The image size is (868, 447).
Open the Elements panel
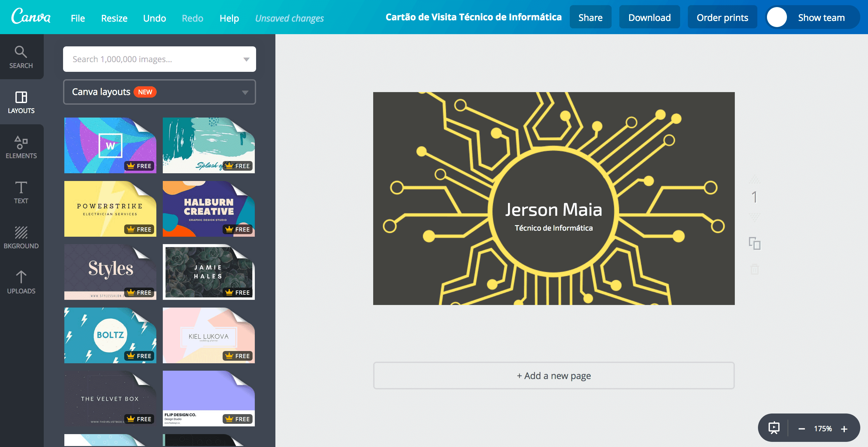(x=21, y=147)
